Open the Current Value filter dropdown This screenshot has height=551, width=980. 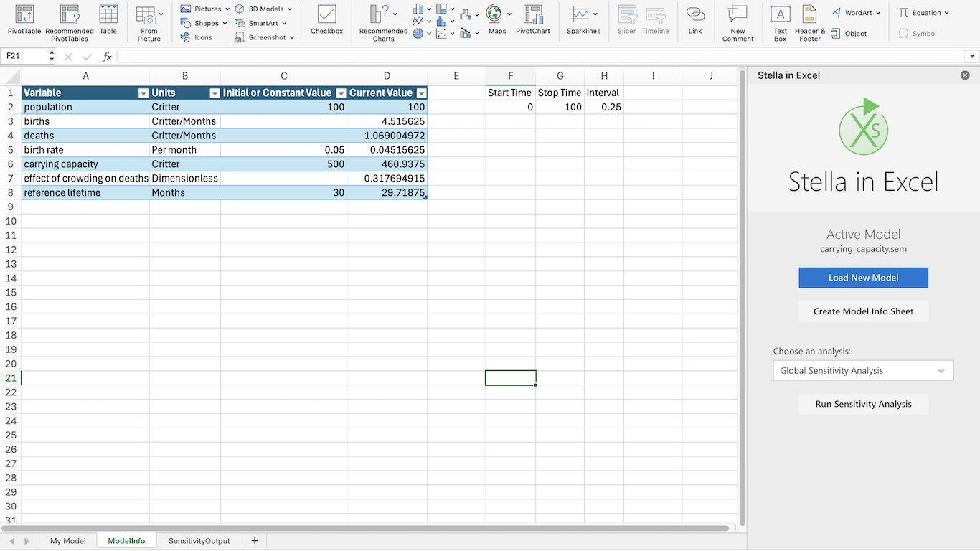[x=422, y=93]
